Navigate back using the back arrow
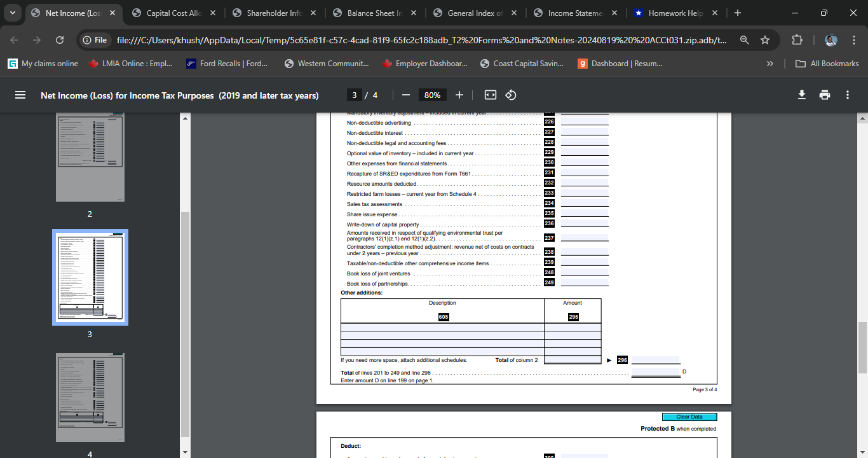Screen dimensions: 868x458 14,39
